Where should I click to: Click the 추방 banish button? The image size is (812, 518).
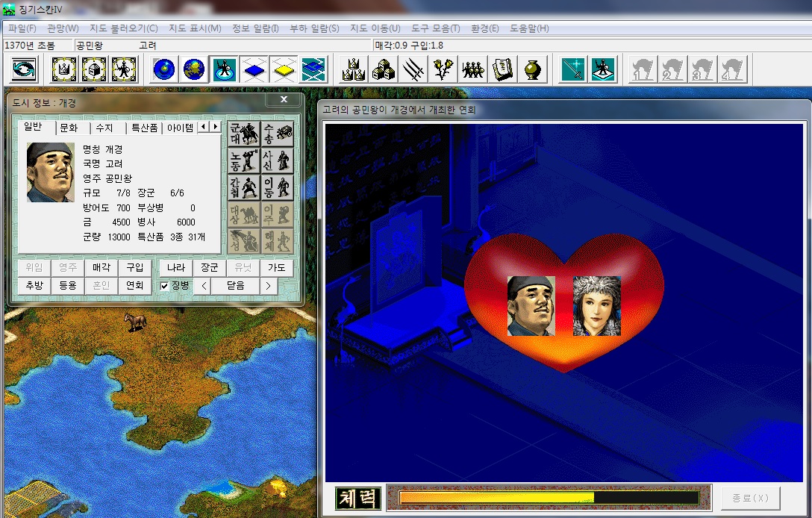(x=34, y=285)
